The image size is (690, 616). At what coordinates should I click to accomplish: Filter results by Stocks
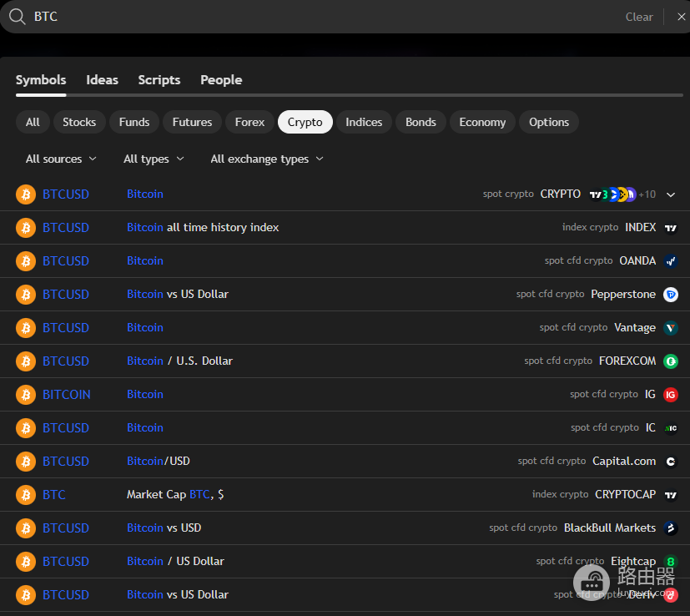[79, 122]
